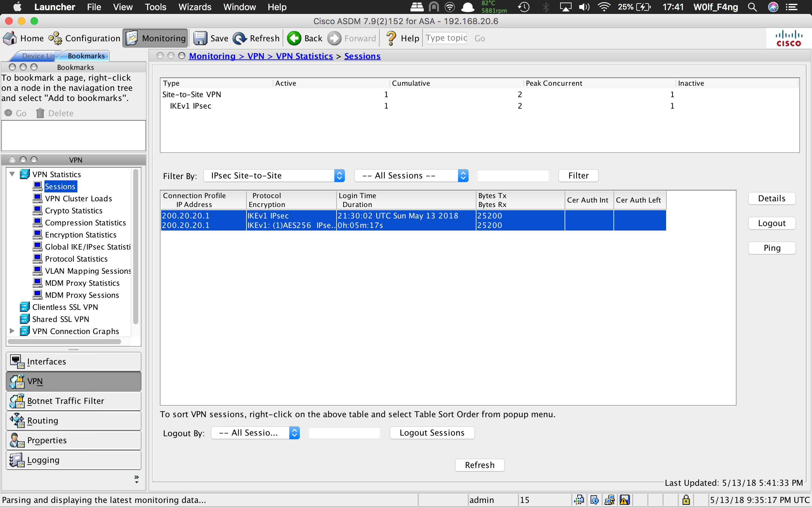Click the Type topic help search field
This screenshot has height=508, width=812.
pyautogui.click(x=446, y=38)
